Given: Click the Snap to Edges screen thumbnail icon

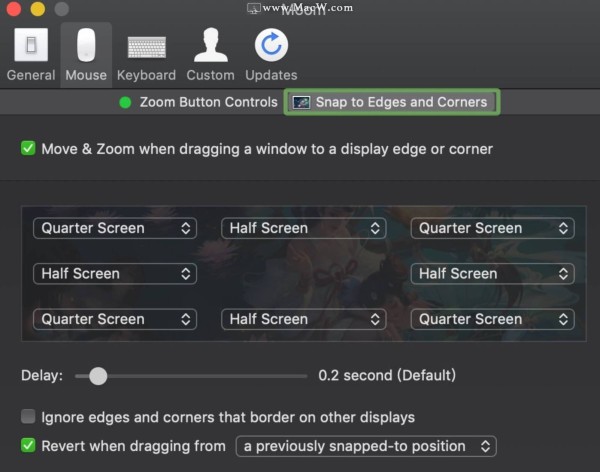Looking at the screenshot, I should click(301, 102).
